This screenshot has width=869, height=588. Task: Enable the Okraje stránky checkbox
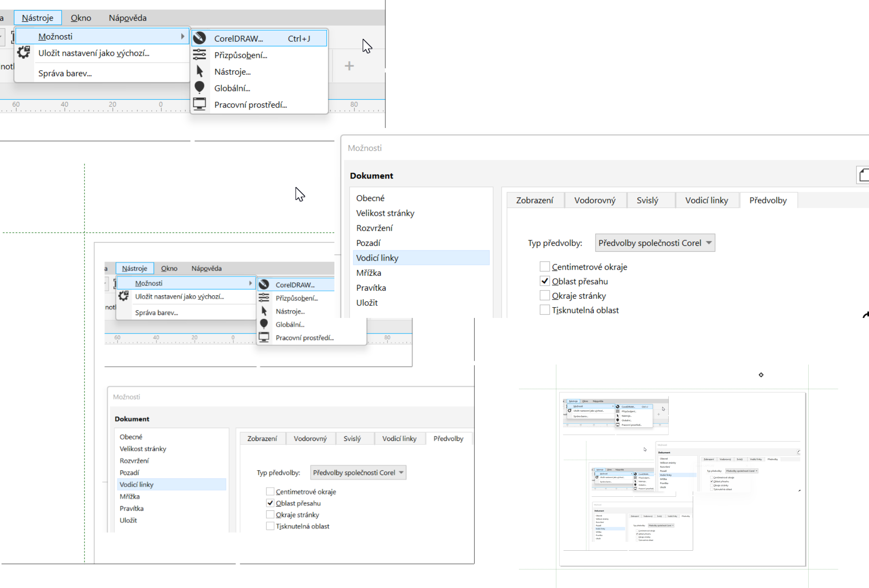[544, 296]
